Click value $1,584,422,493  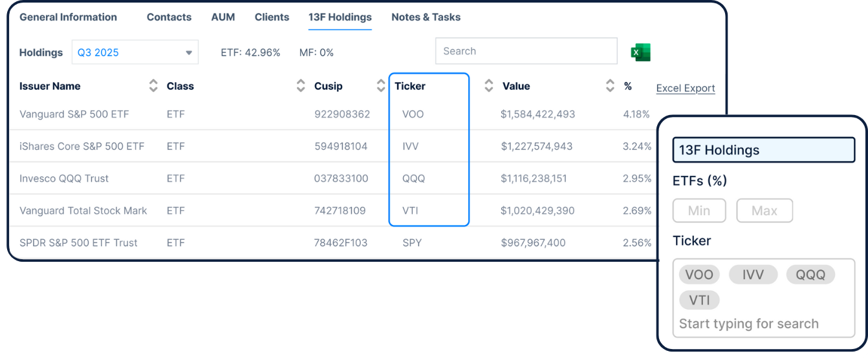coord(538,114)
